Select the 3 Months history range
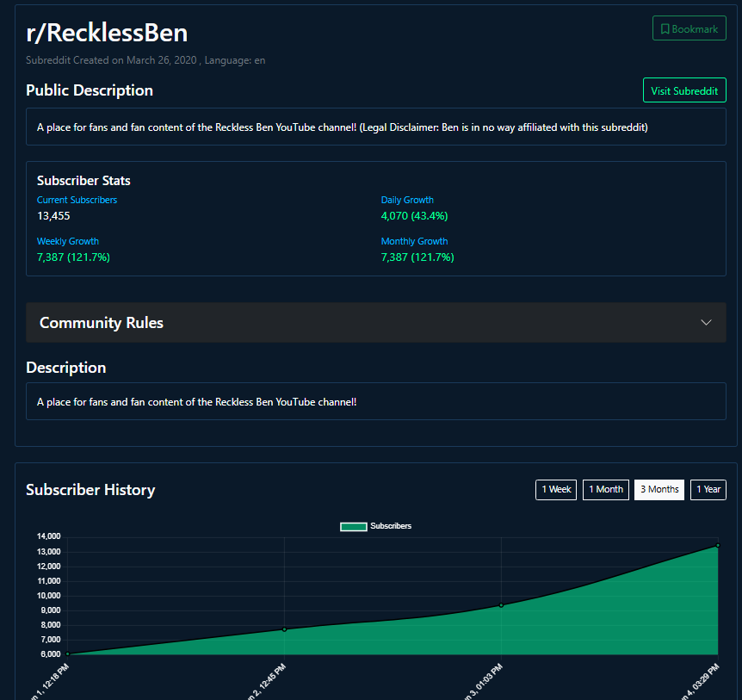Image resolution: width=742 pixels, height=700 pixels. point(659,489)
